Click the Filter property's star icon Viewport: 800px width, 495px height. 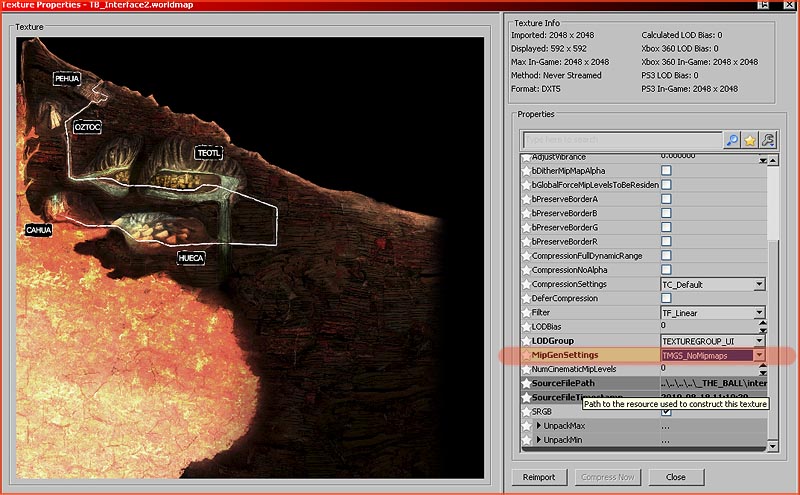pos(526,313)
